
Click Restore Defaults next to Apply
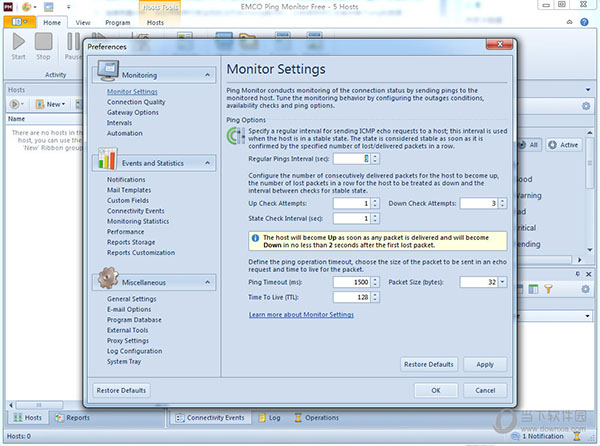429,365
